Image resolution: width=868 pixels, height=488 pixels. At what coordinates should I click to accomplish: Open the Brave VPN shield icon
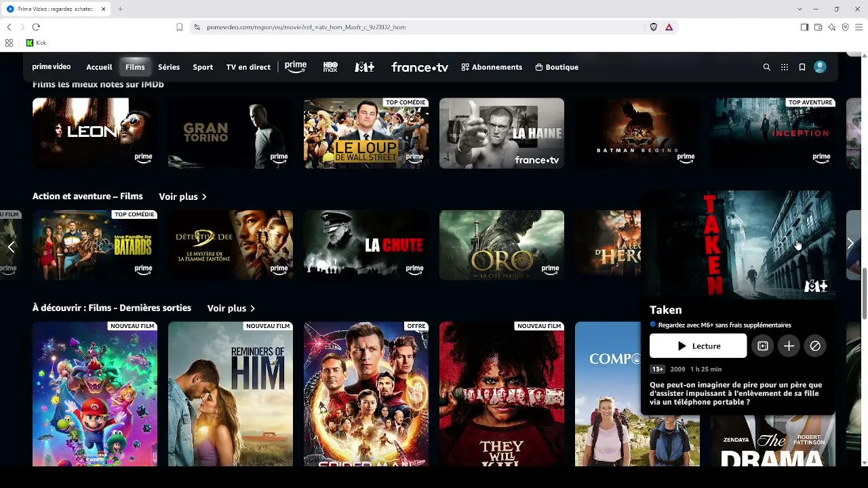click(845, 27)
